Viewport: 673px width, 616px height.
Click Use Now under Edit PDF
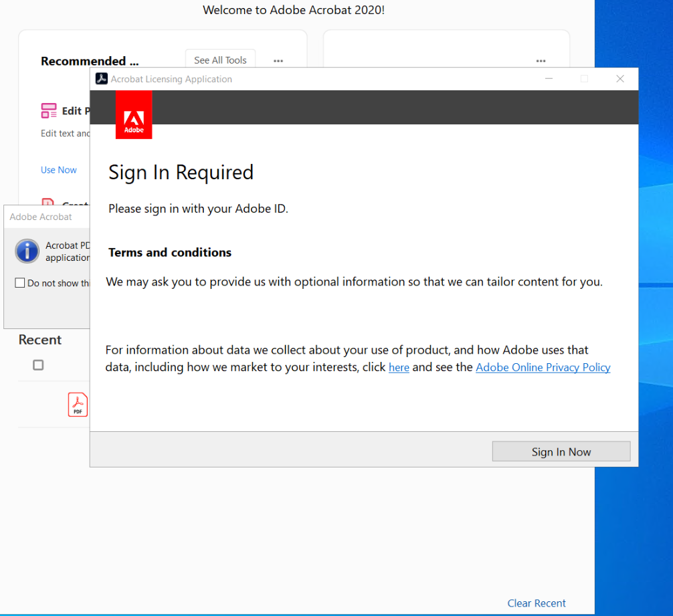click(x=58, y=169)
